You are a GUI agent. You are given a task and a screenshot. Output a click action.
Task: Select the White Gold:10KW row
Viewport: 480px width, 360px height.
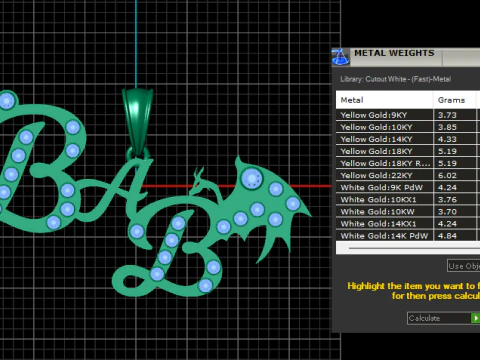pos(408,212)
